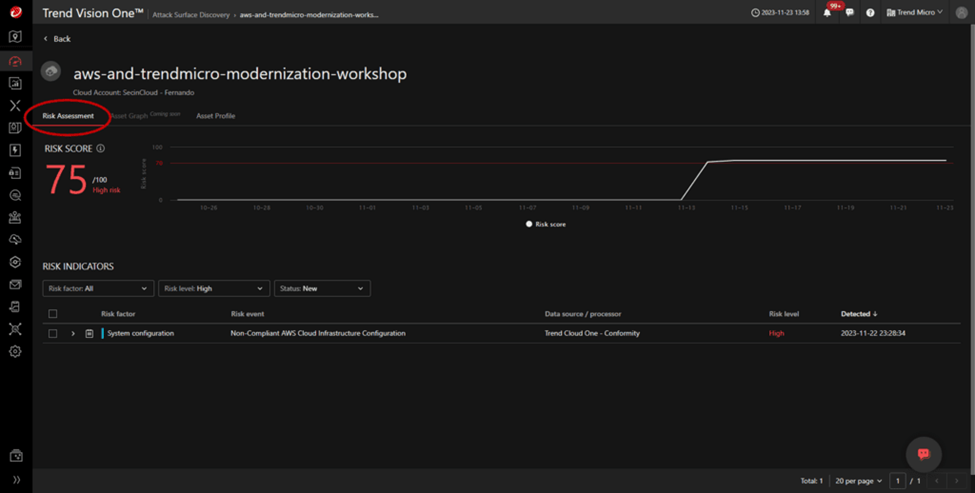
Task: Open the Risk level: High dropdown
Action: 214,288
